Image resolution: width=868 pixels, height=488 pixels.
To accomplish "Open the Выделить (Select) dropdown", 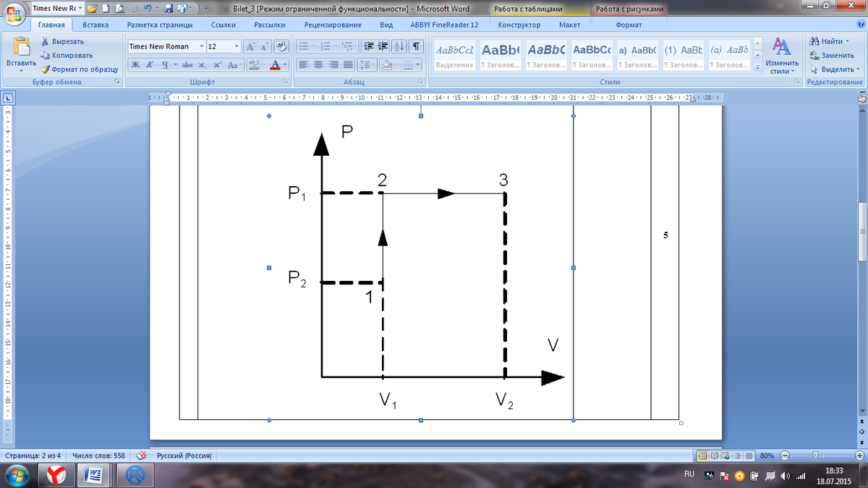I will (835, 70).
